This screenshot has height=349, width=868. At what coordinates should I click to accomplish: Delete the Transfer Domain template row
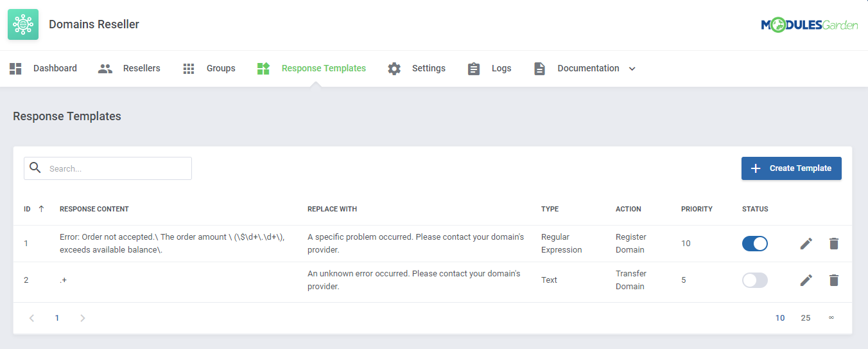[x=833, y=280]
